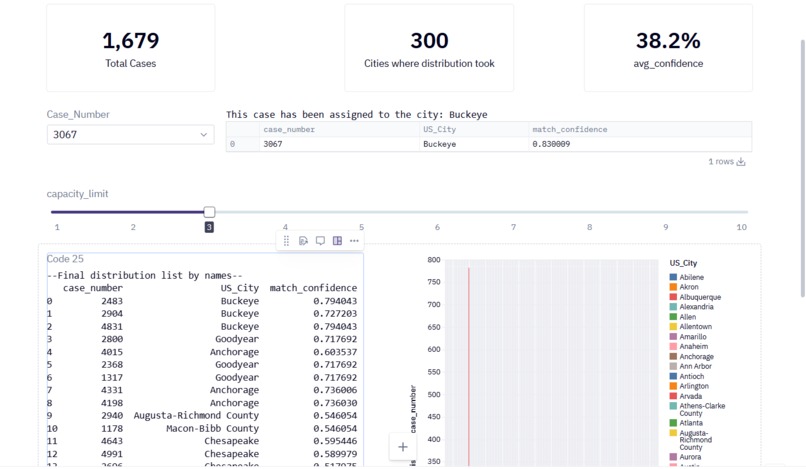
Task: Click the capacity_limit label
Action: 78,194
